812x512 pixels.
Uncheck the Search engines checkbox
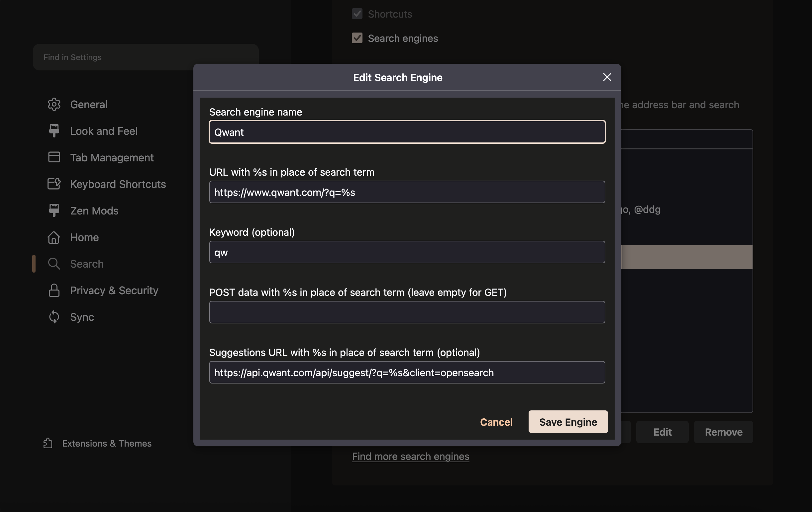point(357,38)
